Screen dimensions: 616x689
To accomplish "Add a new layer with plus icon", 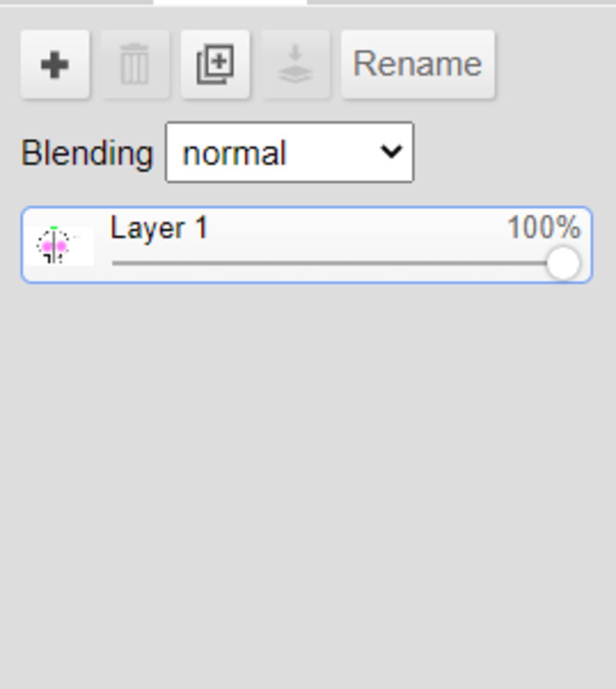I will click(x=55, y=64).
